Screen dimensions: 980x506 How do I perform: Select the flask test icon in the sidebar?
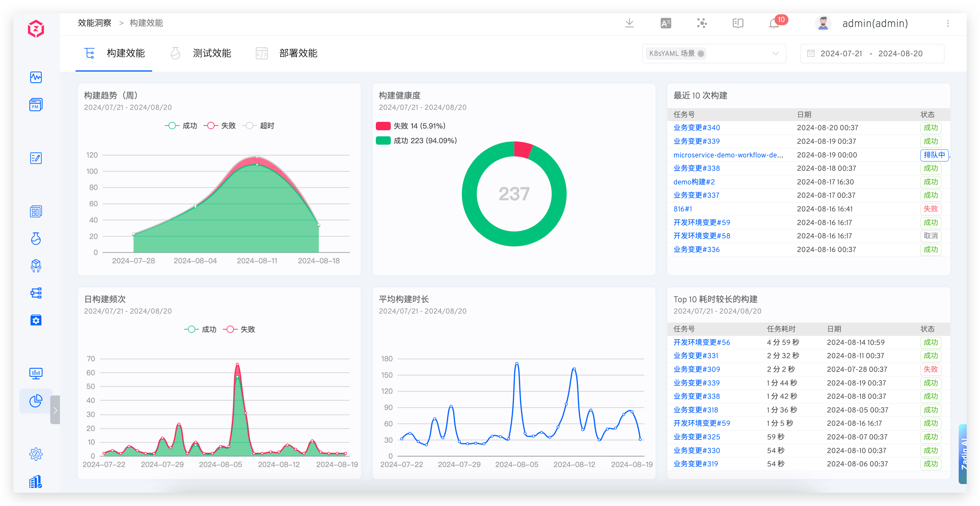tap(35, 239)
